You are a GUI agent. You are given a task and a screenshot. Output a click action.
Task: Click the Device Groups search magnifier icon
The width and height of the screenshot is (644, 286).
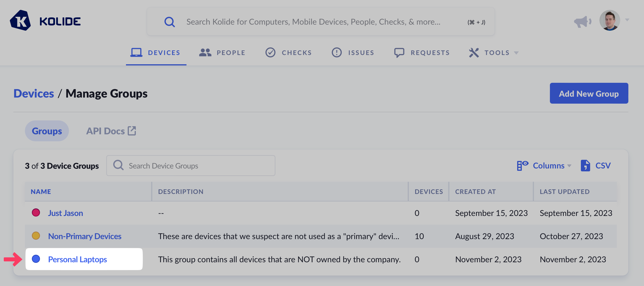(118, 166)
